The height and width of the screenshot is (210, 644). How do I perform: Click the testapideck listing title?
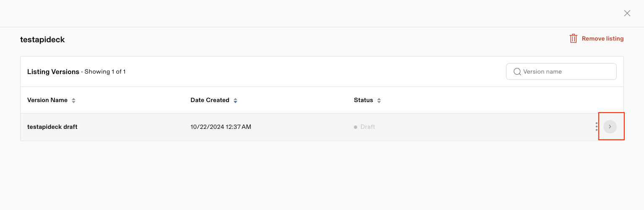click(42, 40)
